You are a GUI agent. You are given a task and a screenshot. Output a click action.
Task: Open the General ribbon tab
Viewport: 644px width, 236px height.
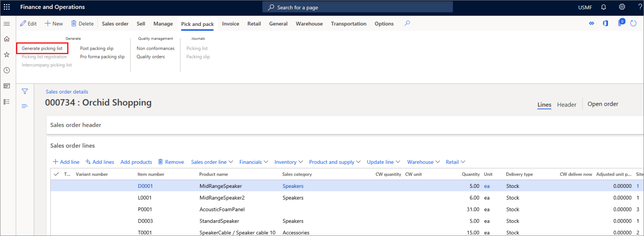click(x=278, y=24)
